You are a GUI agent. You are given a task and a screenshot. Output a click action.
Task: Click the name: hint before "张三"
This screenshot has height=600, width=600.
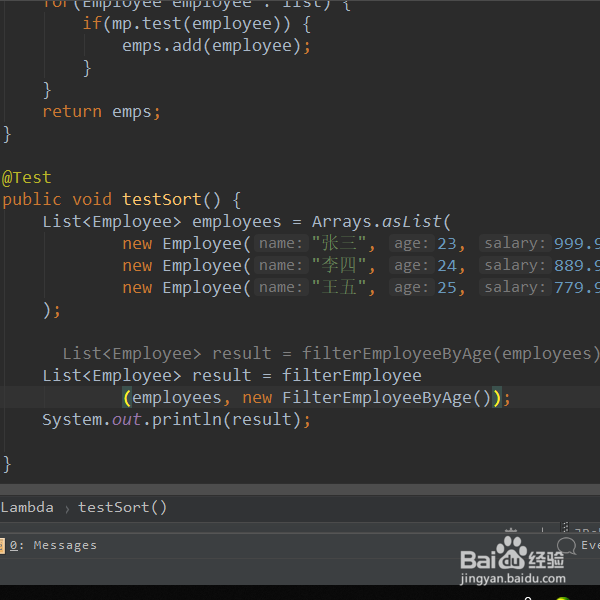281,243
